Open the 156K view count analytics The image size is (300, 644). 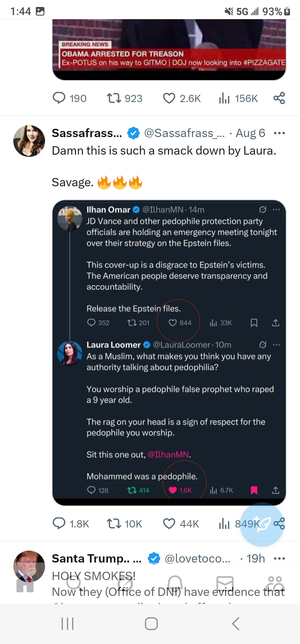(x=238, y=98)
